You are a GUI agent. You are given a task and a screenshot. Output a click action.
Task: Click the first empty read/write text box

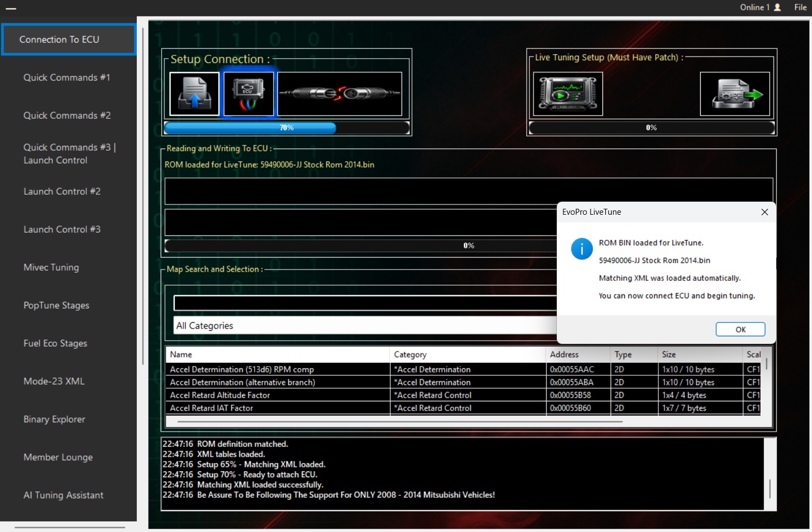pos(469,191)
